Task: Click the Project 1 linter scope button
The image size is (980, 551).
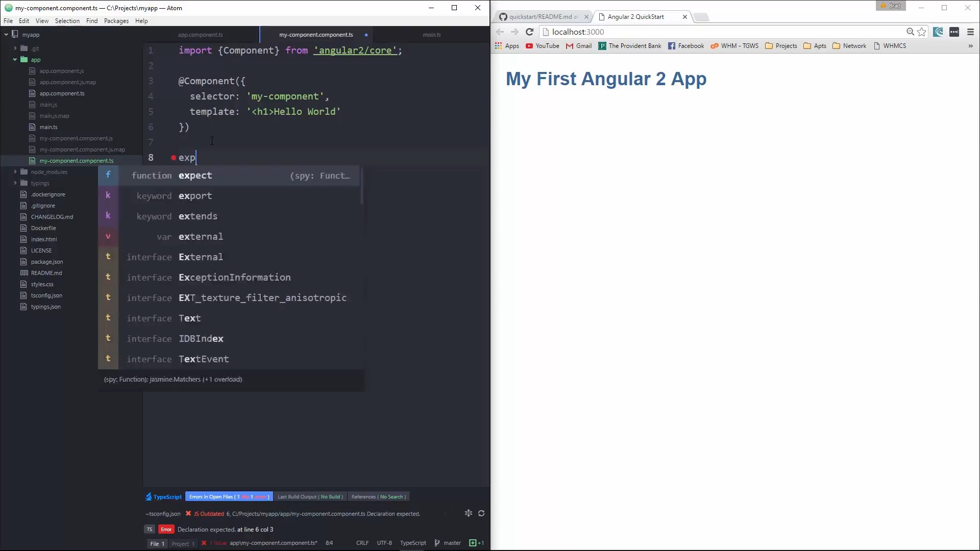Action: coord(183,543)
